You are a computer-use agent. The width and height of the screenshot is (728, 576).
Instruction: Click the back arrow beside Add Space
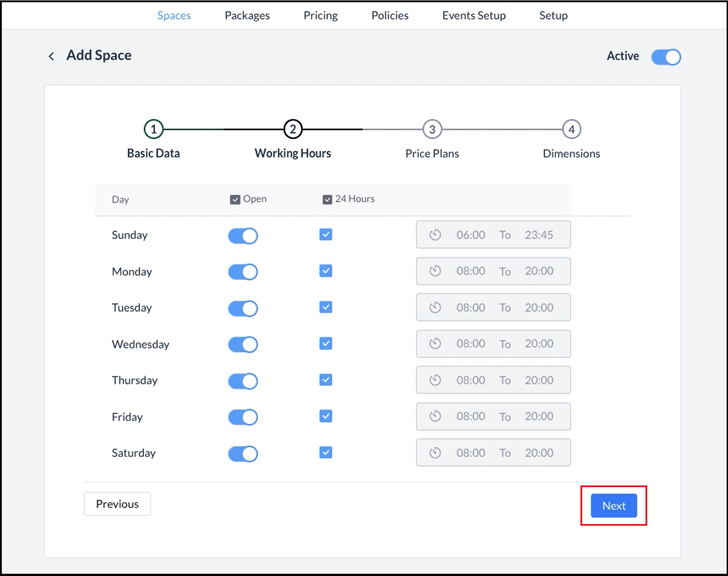[51, 56]
